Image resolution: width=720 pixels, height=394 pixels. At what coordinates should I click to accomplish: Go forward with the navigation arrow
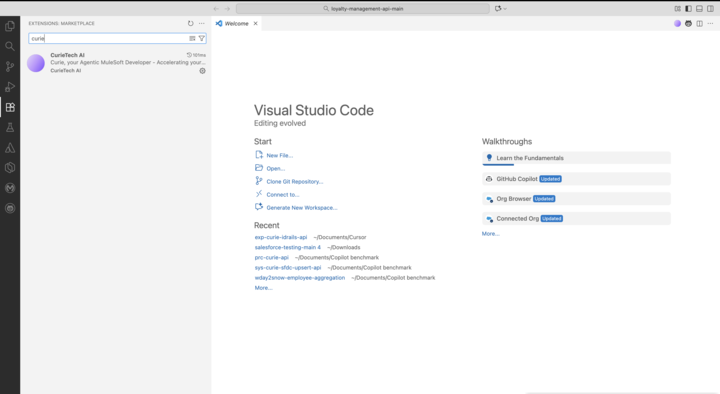(227, 9)
